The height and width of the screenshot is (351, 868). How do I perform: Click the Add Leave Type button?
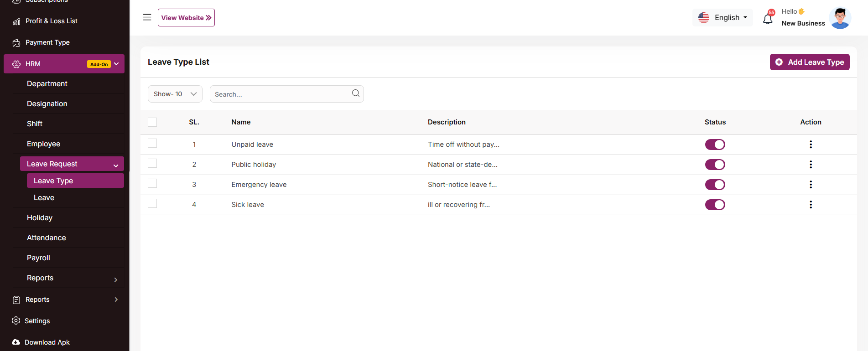point(809,62)
